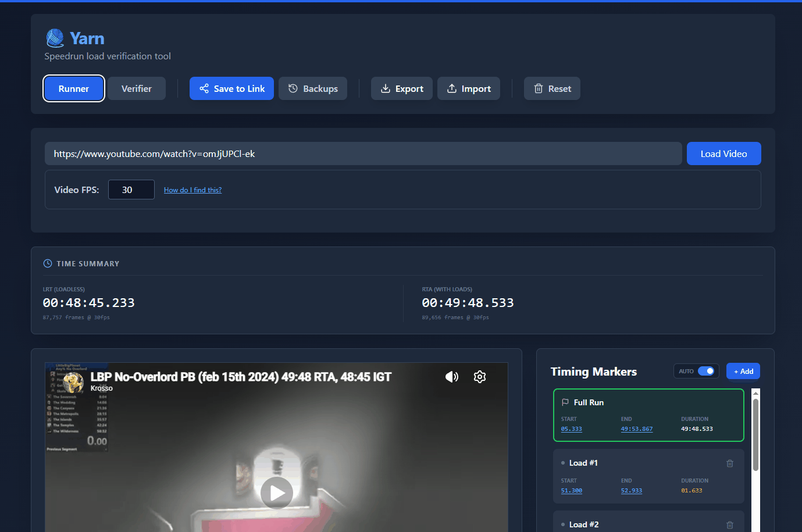Delete Load #2 with trash icon
Image resolution: width=802 pixels, height=532 pixels.
[730, 525]
